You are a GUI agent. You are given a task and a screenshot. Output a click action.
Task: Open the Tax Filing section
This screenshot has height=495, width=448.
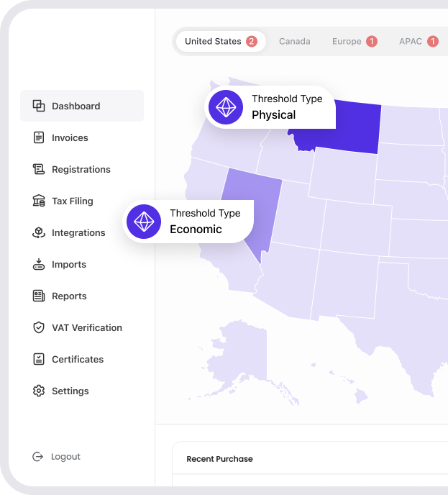[x=73, y=201]
